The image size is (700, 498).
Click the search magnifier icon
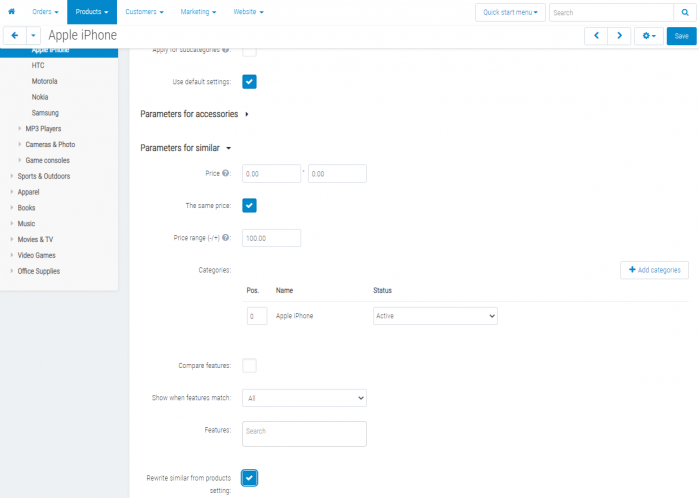click(685, 12)
